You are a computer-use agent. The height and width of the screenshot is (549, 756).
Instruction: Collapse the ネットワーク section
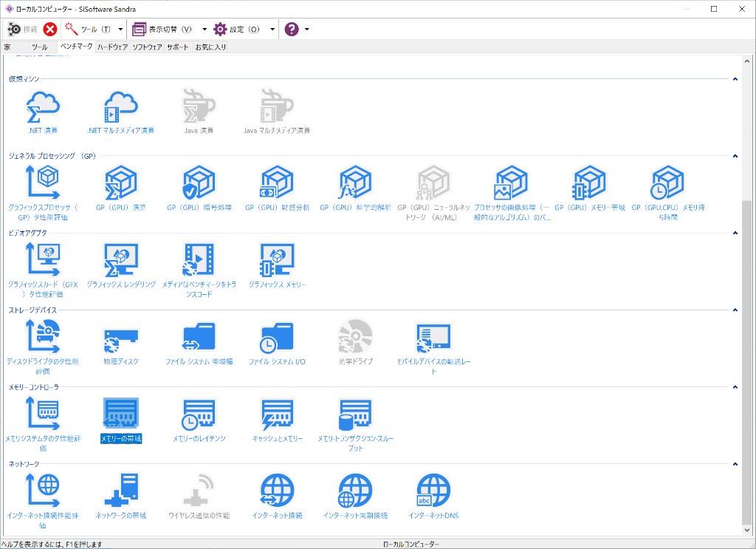click(735, 464)
